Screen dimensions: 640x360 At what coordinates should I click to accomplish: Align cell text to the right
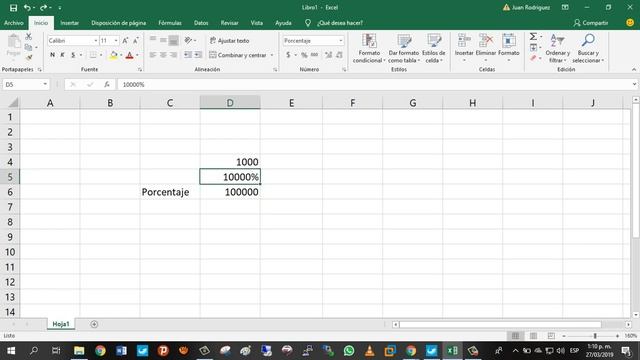tap(173, 55)
